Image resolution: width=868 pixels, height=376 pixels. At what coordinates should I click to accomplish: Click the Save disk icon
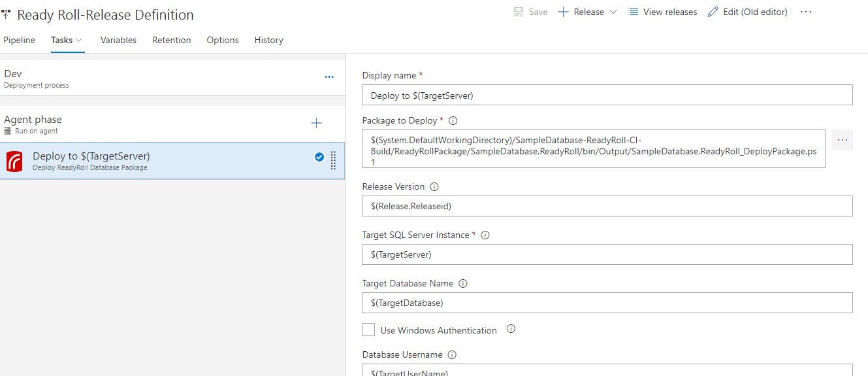point(519,12)
